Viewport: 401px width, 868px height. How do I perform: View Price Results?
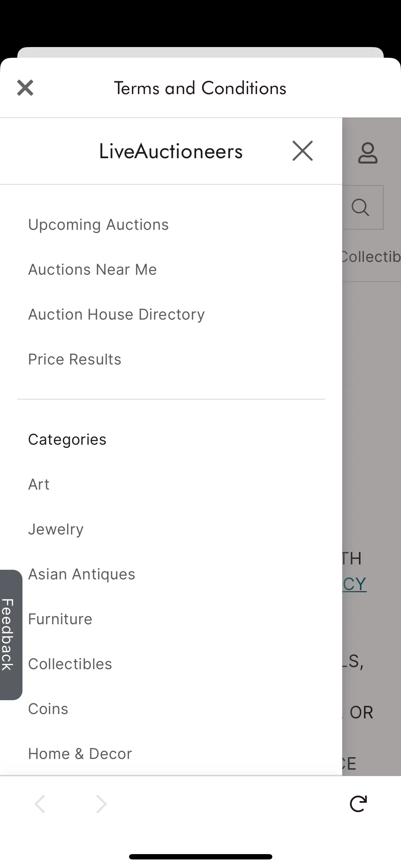[75, 359]
